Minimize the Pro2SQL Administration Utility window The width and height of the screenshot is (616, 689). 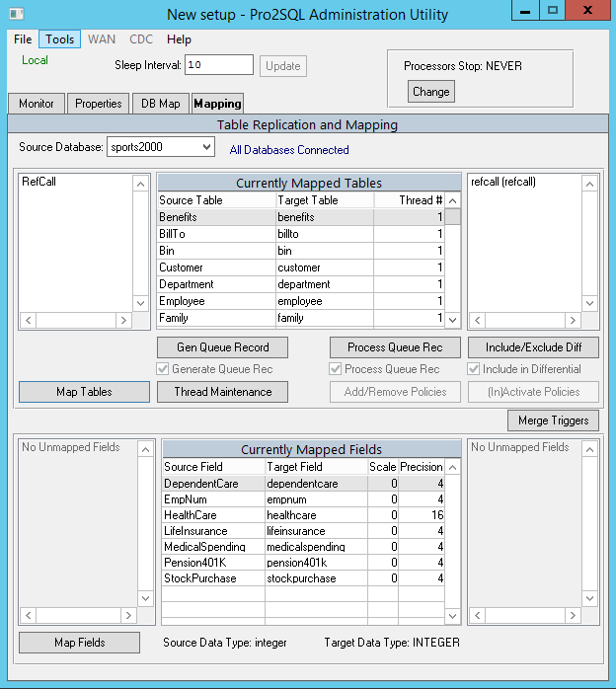524,11
